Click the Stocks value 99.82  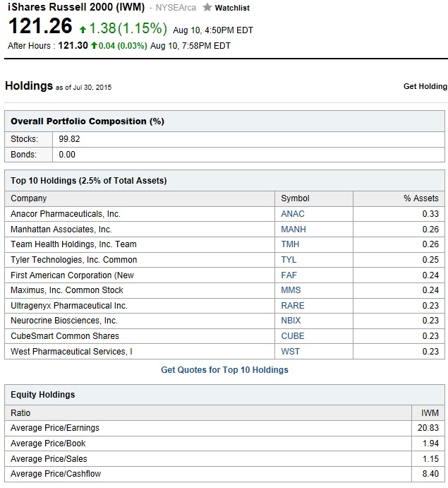pos(69,139)
